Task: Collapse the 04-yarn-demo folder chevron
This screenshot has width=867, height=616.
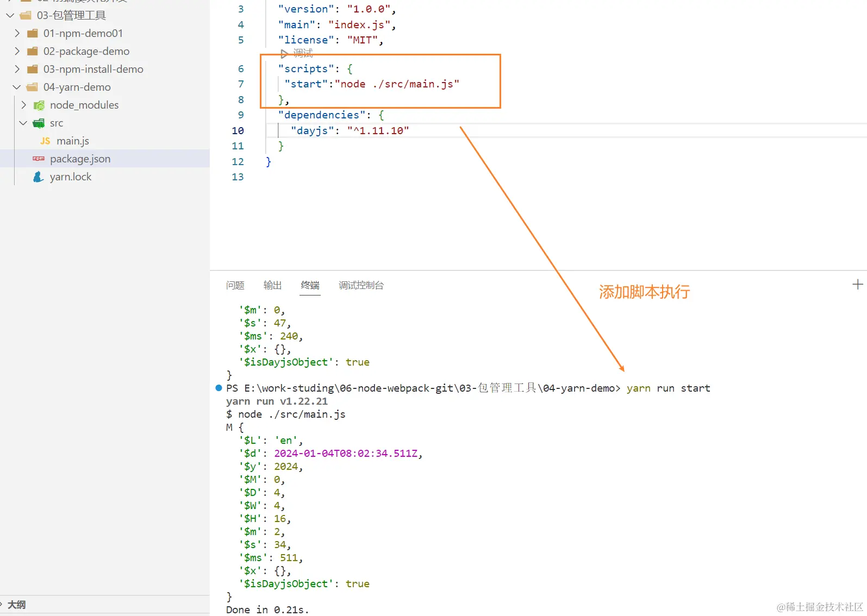Action: click(17, 87)
